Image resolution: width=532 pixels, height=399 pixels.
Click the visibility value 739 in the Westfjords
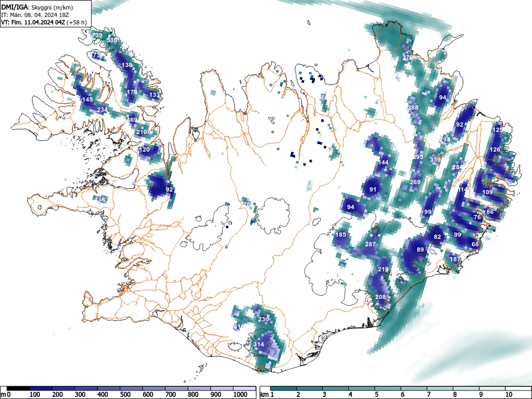click(97, 35)
